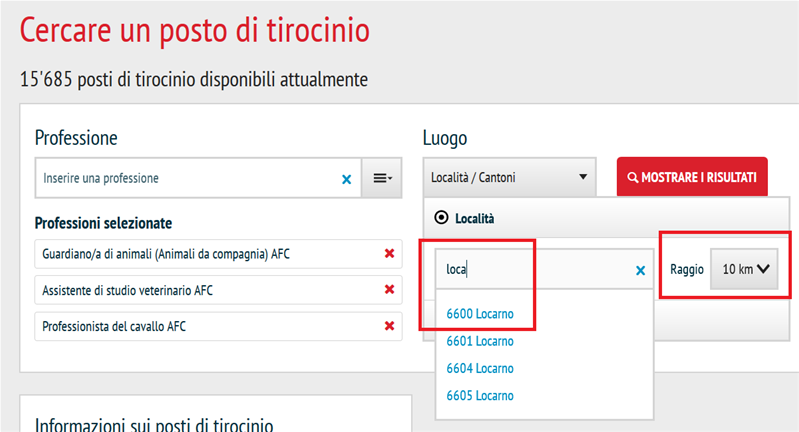Open the profession list menu icon
Image resolution: width=799 pixels, height=432 pixels.
coord(382,178)
